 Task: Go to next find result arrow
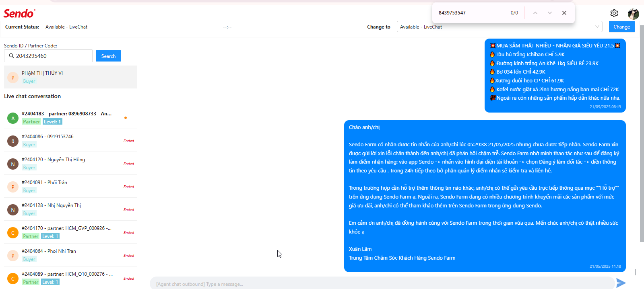click(x=550, y=13)
